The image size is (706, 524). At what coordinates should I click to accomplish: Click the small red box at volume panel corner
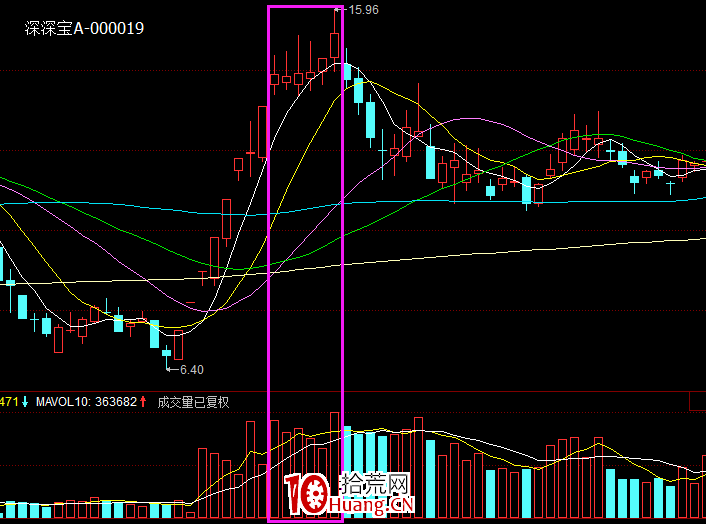point(698,402)
